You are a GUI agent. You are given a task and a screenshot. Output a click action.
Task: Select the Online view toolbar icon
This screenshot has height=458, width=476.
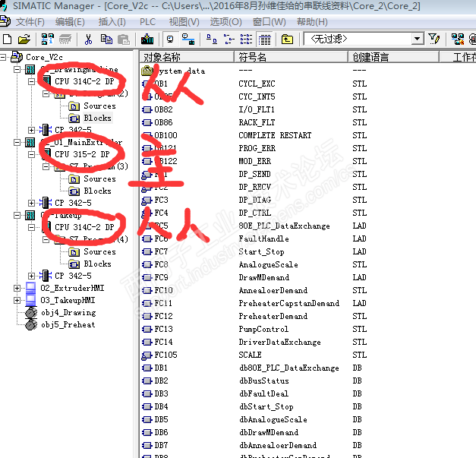(x=188, y=39)
